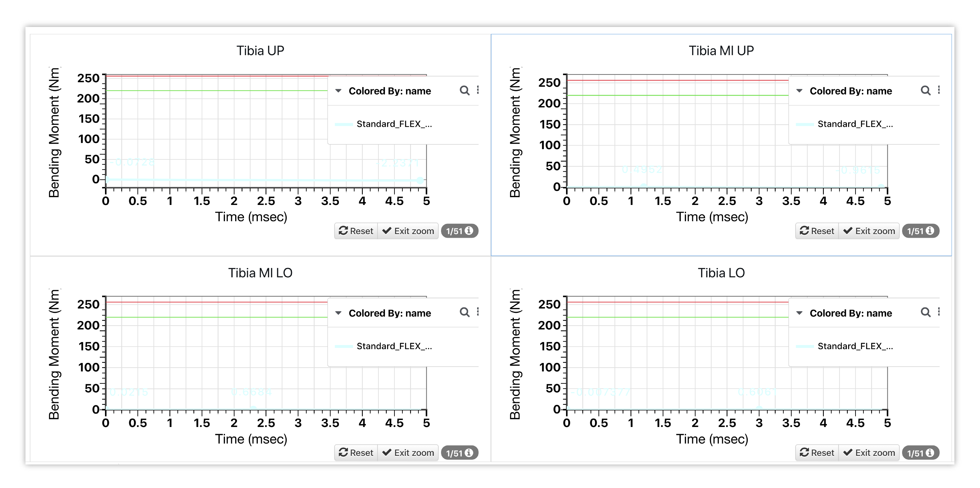This screenshot has width=980, height=488.
Task: Reset the Tibia UP chart
Action: pyautogui.click(x=356, y=231)
